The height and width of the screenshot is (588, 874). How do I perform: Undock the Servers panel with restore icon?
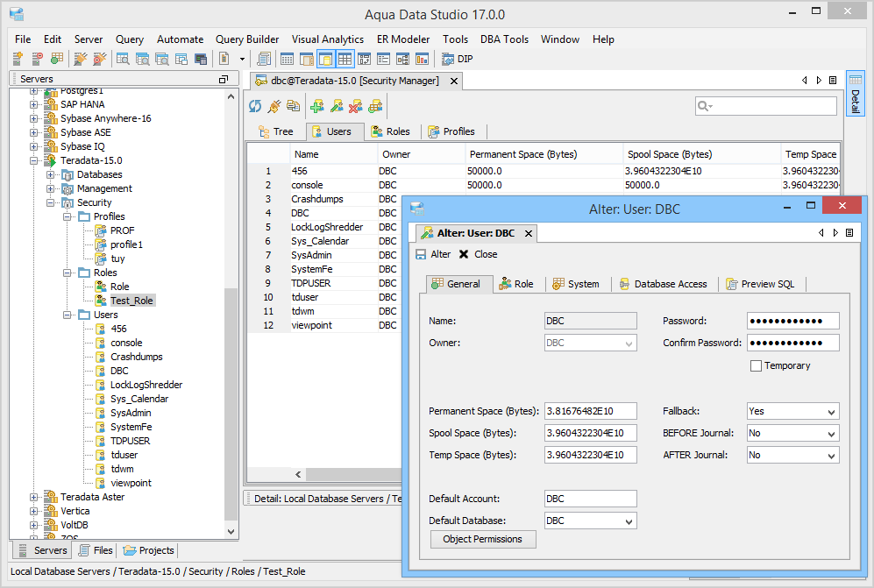pyautogui.click(x=224, y=79)
